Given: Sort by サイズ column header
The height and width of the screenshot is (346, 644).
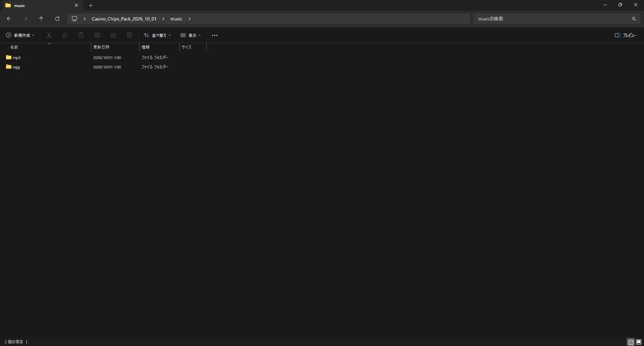Looking at the screenshot, I should 186,47.
